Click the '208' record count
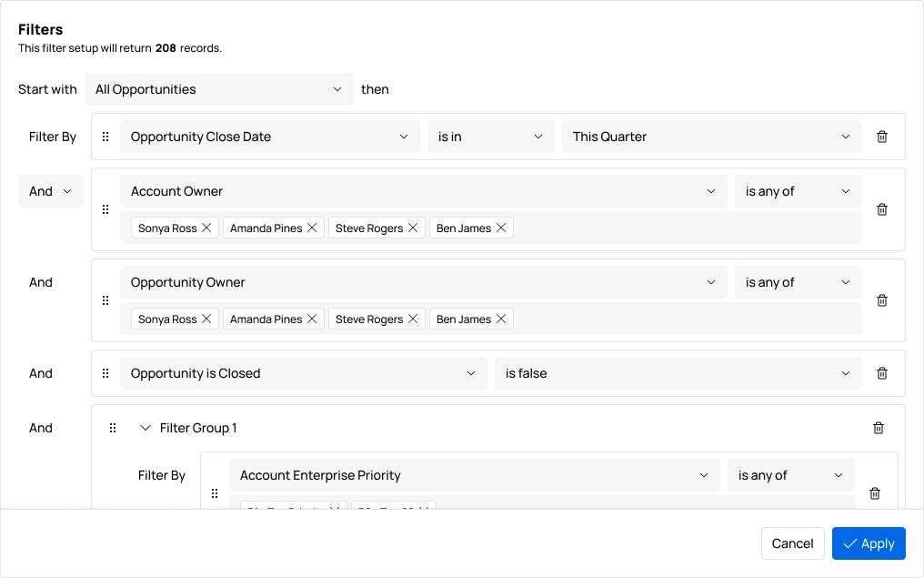 tap(166, 47)
